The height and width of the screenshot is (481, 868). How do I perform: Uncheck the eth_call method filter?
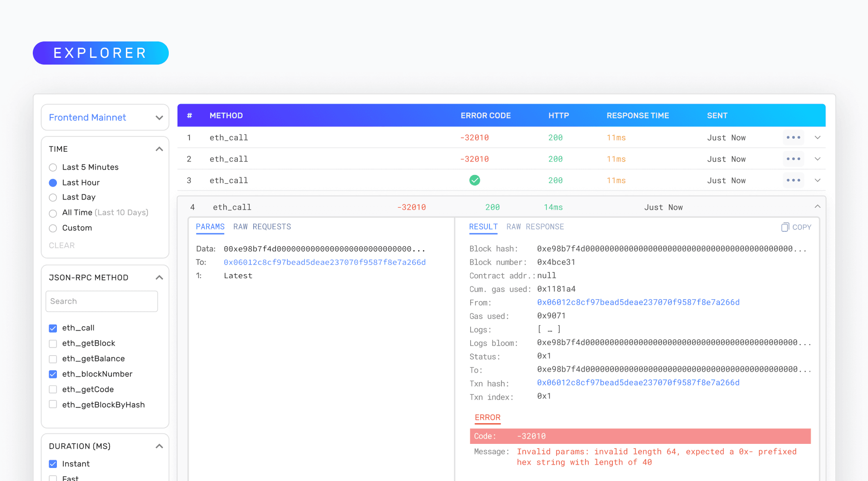pyautogui.click(x=53, y=328)
